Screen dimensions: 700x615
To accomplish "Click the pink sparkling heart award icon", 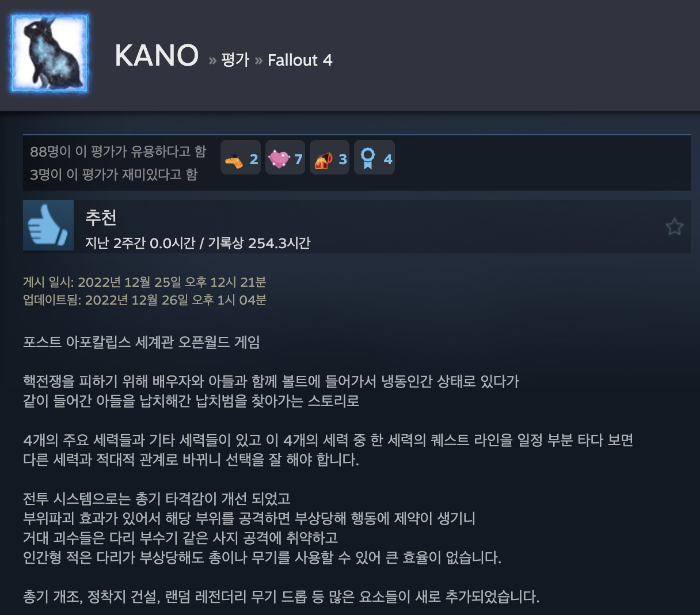I will coord(279,158).
